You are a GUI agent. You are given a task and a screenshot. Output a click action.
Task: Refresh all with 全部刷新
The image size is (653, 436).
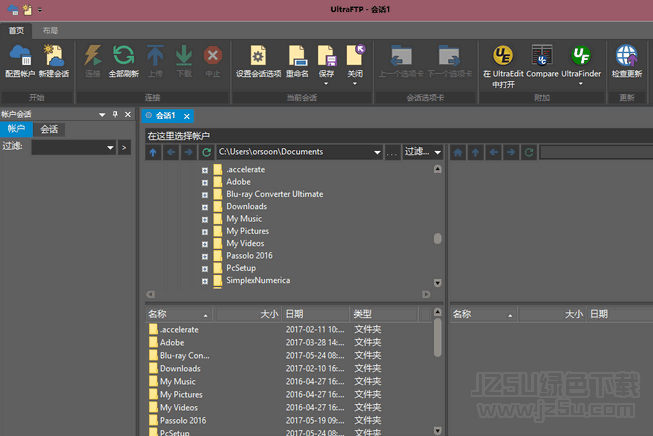[x=124, y=61]
